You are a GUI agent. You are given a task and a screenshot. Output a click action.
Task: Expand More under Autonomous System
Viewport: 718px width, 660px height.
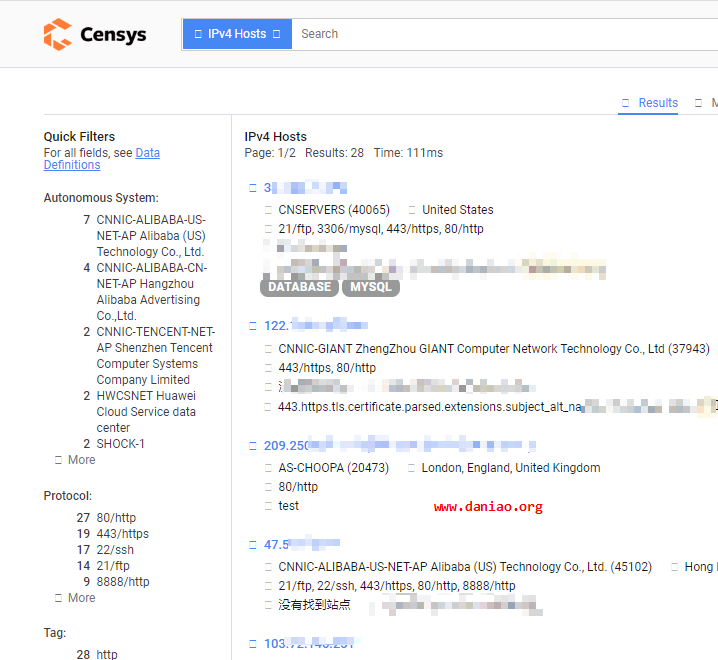[81, 460]
